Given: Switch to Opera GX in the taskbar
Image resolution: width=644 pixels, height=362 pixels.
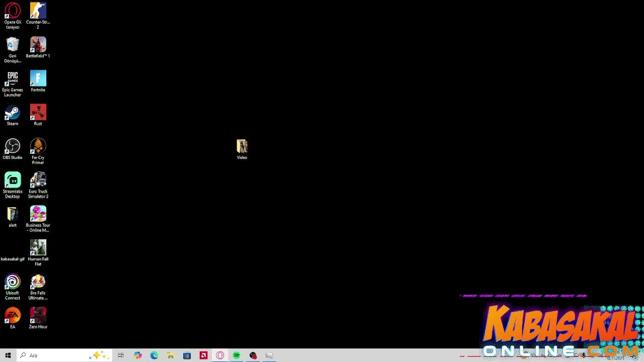Looking at the screenshot, I should point(220,355).
